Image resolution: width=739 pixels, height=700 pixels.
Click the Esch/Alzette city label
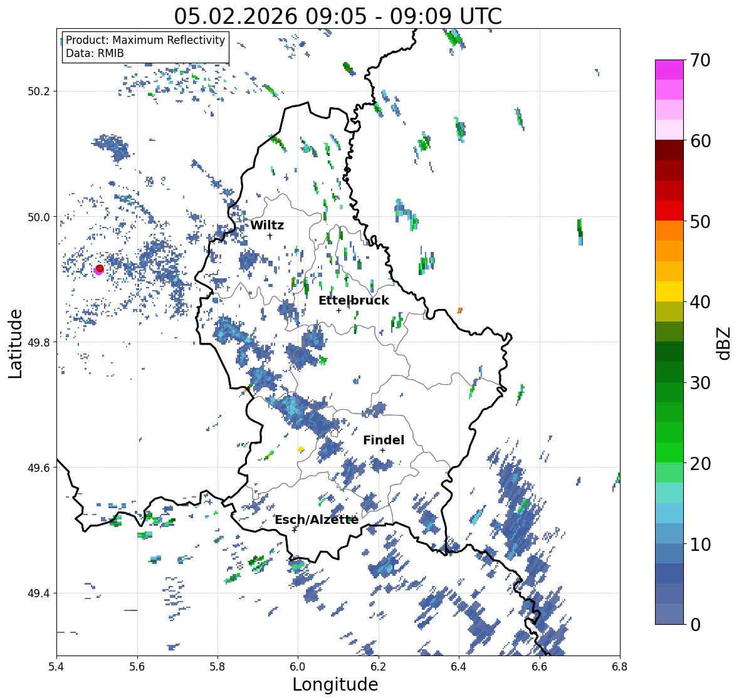click(x=317, y=520)
